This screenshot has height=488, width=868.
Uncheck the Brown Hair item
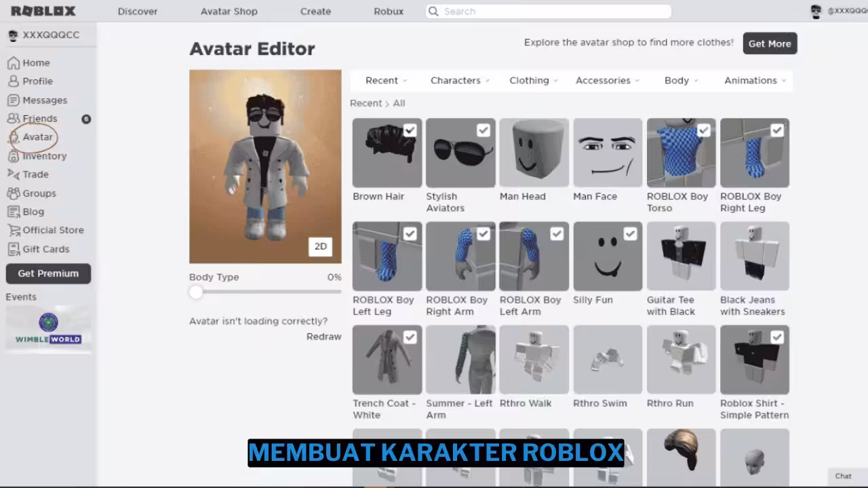(410, 130)
